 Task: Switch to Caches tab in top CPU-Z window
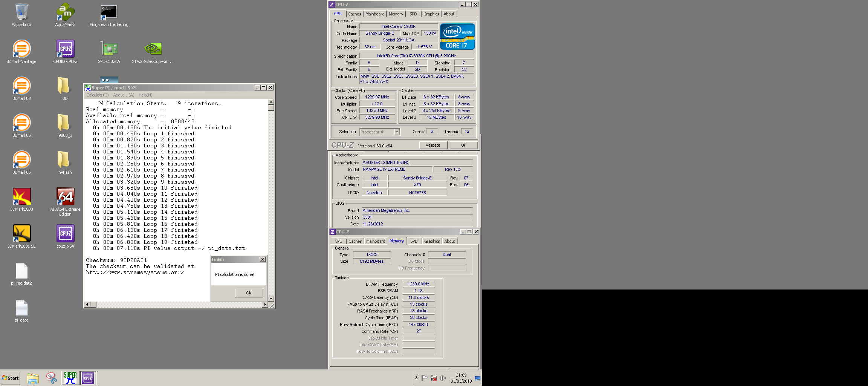pos(354,14)
